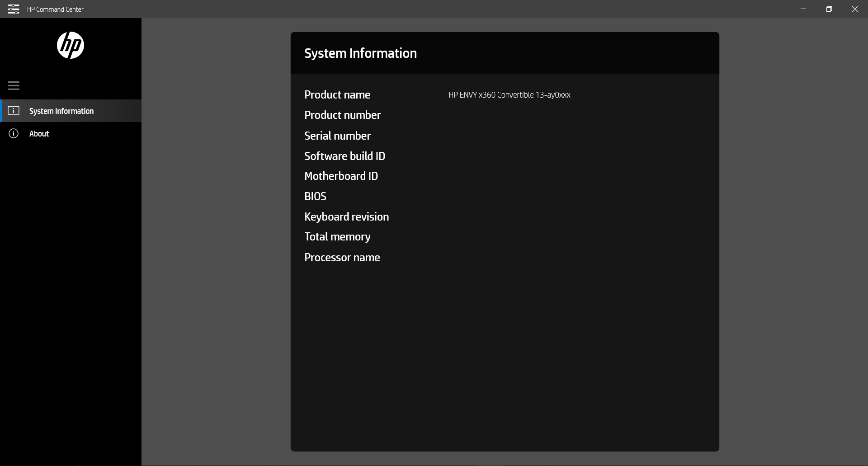Screen dimensions: 868x466
Task: Click the About info circle icon
Action: pos(14,133)
